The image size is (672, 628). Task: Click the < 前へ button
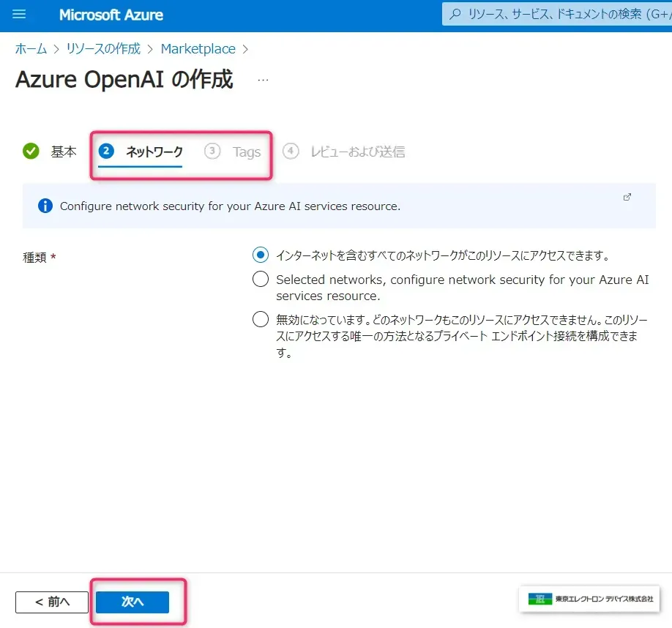[52, 602]
